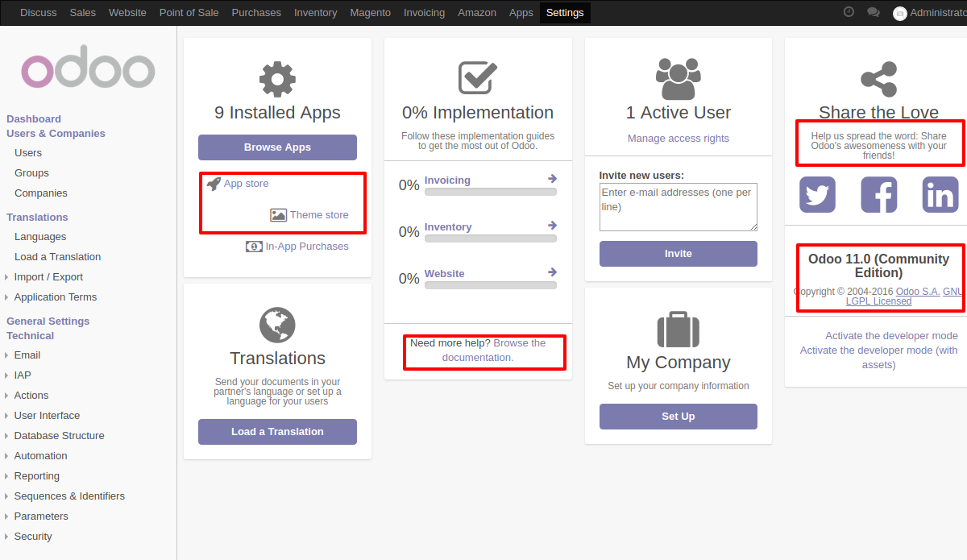967x560 pixels.
Task: Expand the Actions technical menu
Action: [x=31, y=396]
